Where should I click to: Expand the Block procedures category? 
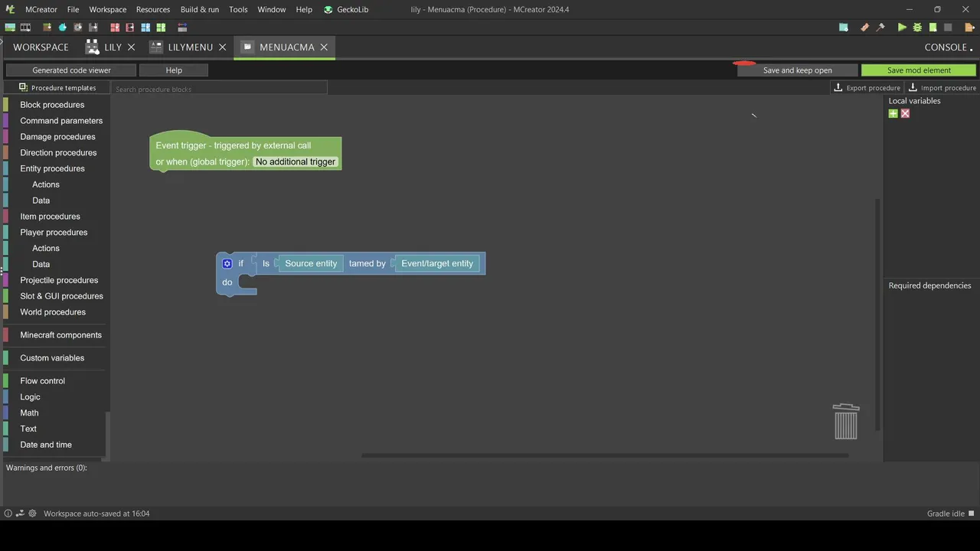[52, 105]
